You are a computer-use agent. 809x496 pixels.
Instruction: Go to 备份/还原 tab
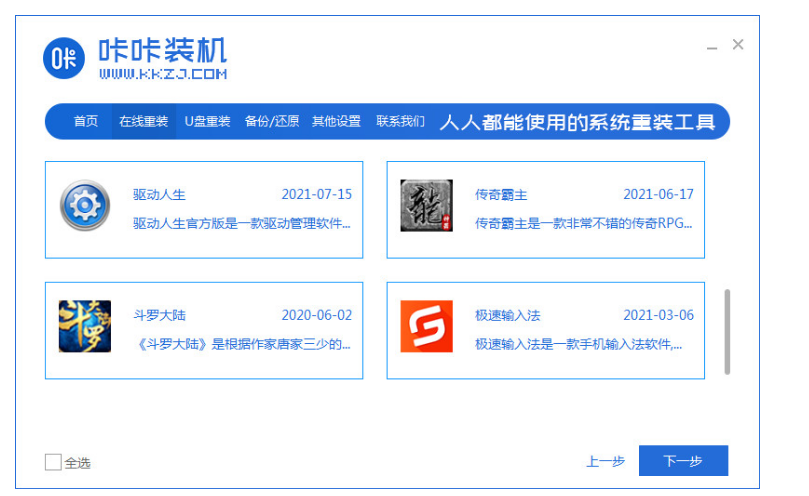tap(272, 121)
